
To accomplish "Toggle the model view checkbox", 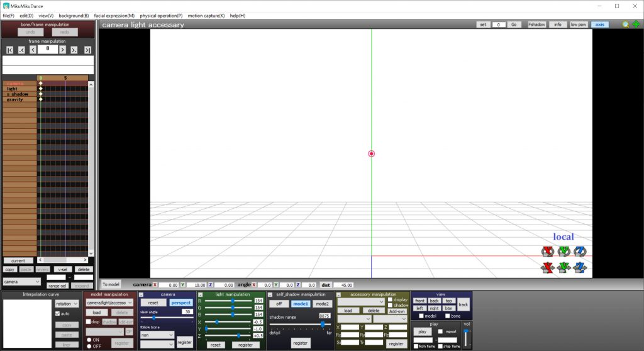I will [421, 316].
